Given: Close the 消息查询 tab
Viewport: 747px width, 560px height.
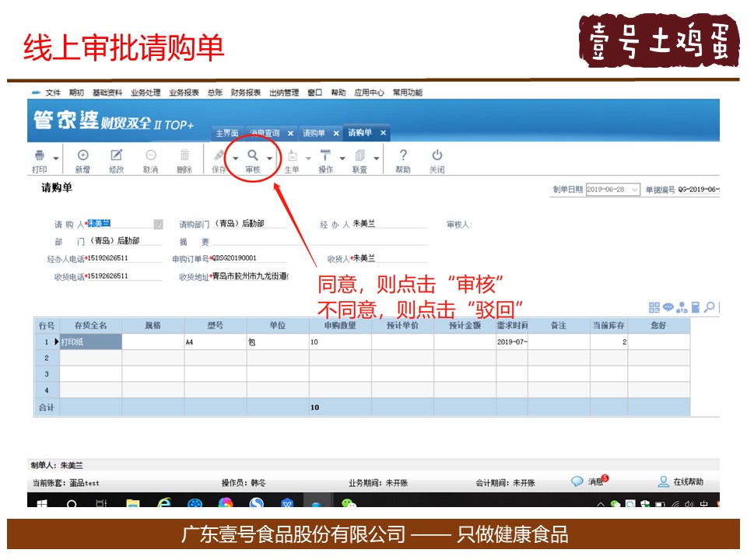Looking at the screenshot, I should coord(290,133).
